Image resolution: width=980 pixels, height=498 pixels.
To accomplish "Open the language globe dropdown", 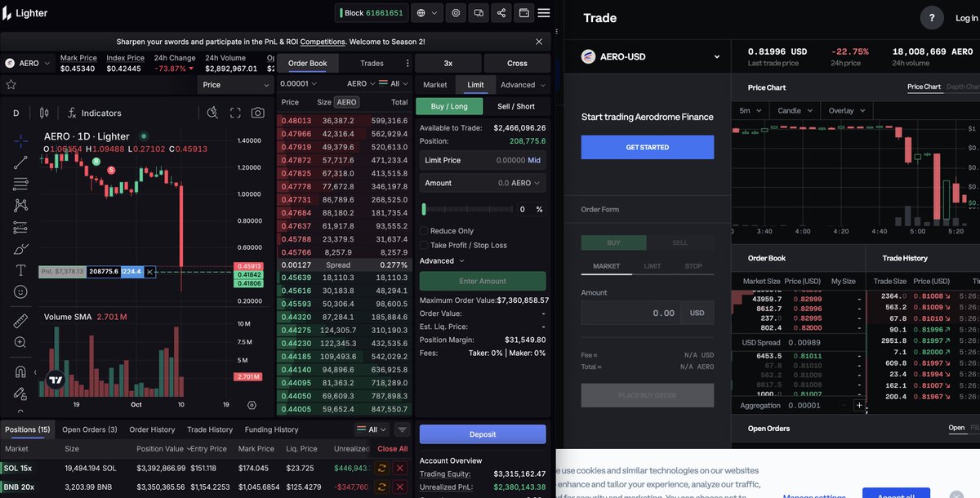I will 425,13.
